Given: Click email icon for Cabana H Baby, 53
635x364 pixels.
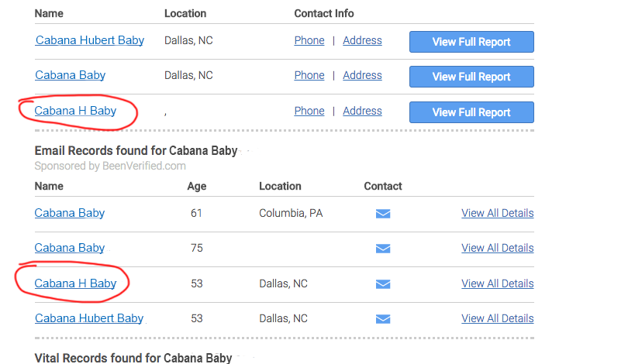Looking at the screenshot, I should point(382,284).
